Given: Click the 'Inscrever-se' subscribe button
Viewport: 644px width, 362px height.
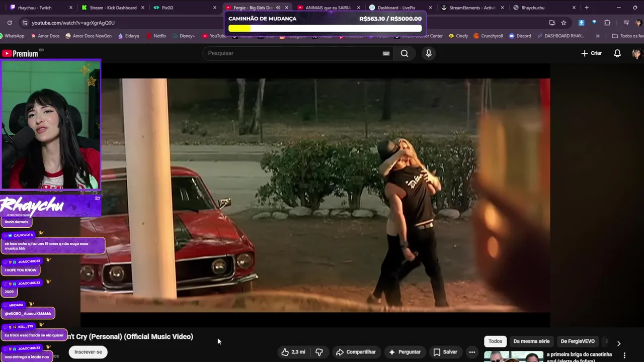Looking at the screenshot, I should 88,352.
